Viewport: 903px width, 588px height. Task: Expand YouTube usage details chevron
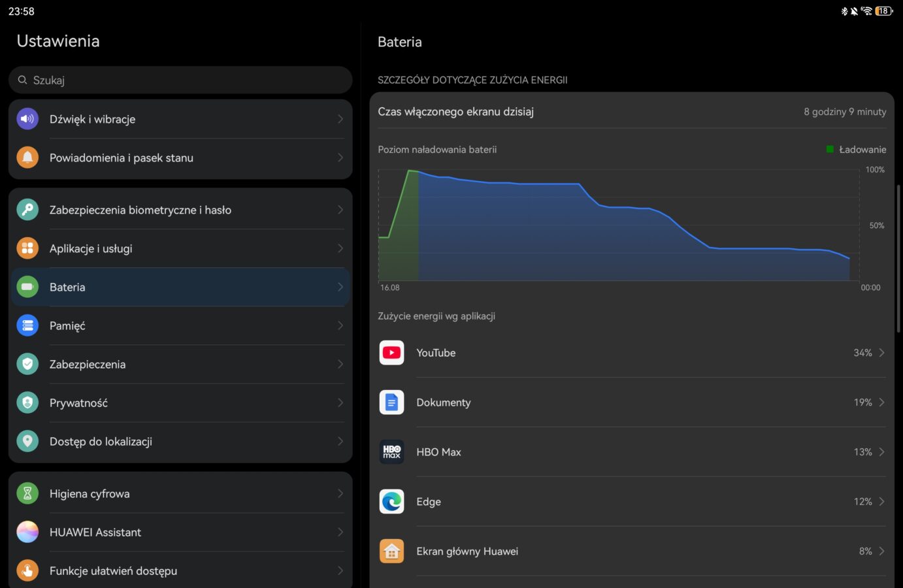coord(881,353)
